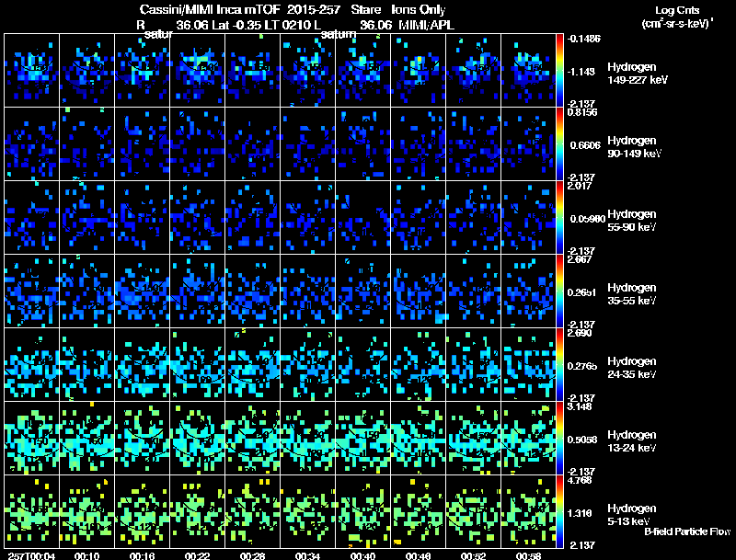Open the 24-35 keV image in the 00:40 column
Image resolution: width=736 pixels, height=560 pixels.
[363, 365]
